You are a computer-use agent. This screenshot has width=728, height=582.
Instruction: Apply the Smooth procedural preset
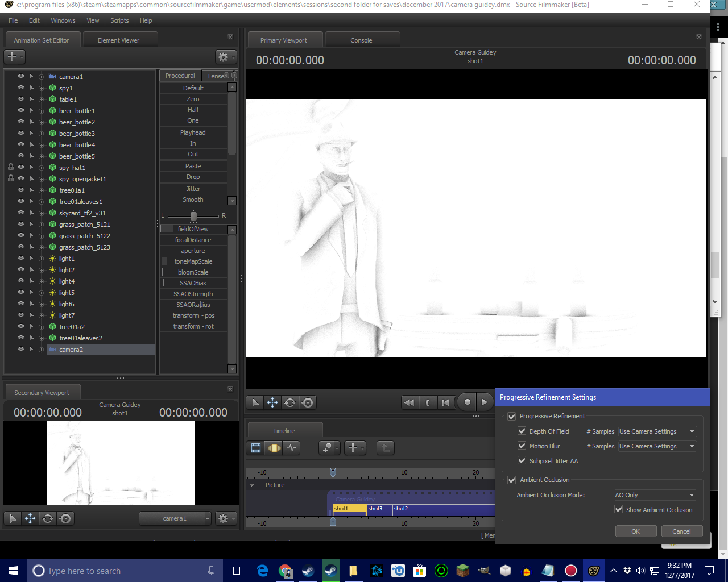[x=193, y=199]
